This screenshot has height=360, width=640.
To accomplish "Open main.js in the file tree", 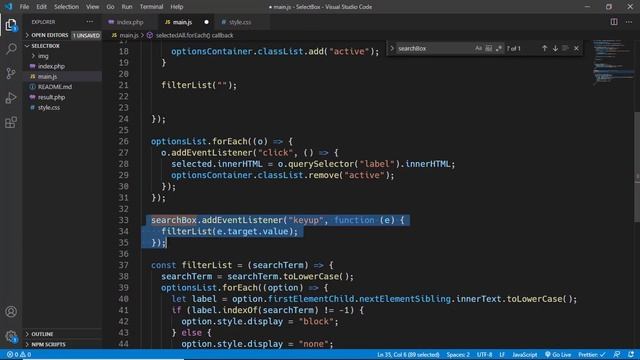I will [x=47, y=76].
